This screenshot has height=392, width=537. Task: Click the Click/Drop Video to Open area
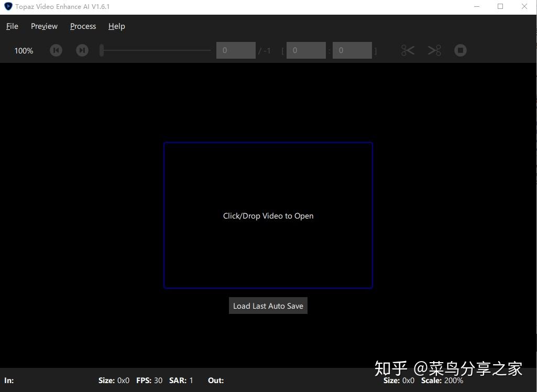pos(268,215)
